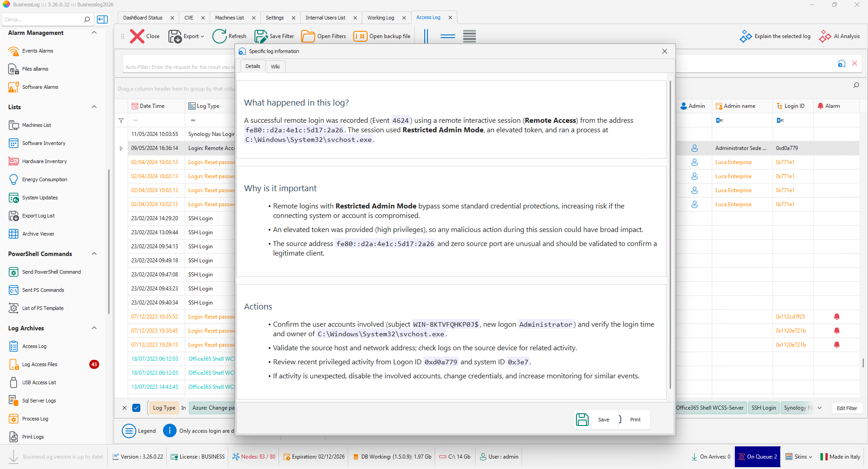Toggle the sidebar collapse panel button
The height and width of the screenshot is (469, 868).
click(x=103, y=19)
